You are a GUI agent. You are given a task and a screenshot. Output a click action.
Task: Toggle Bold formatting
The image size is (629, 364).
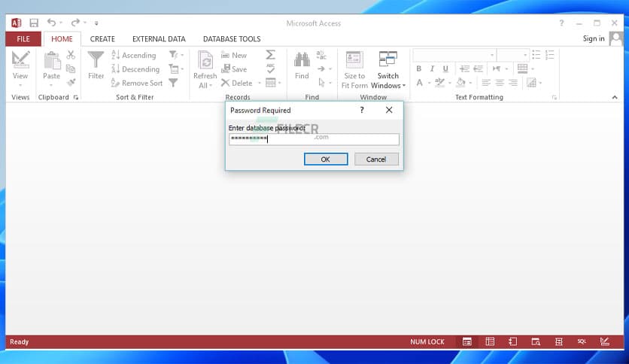(x=419, y=68)
